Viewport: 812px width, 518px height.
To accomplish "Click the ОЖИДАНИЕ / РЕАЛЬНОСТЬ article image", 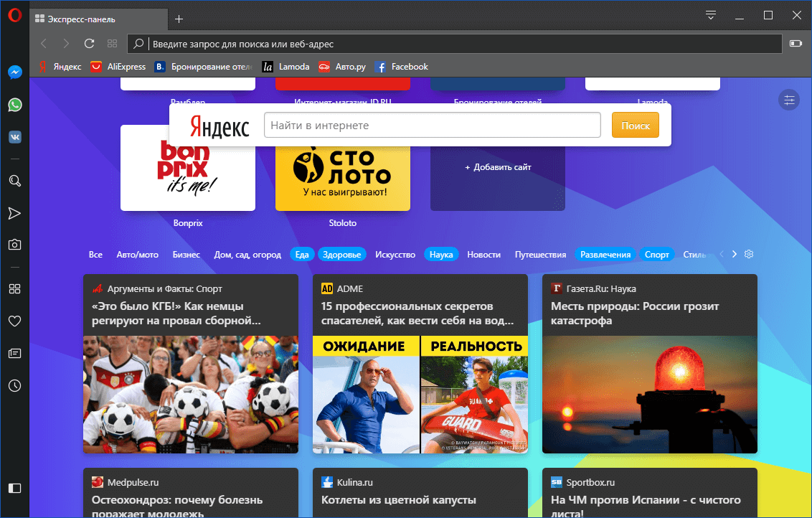I will (x=420, y=395).
